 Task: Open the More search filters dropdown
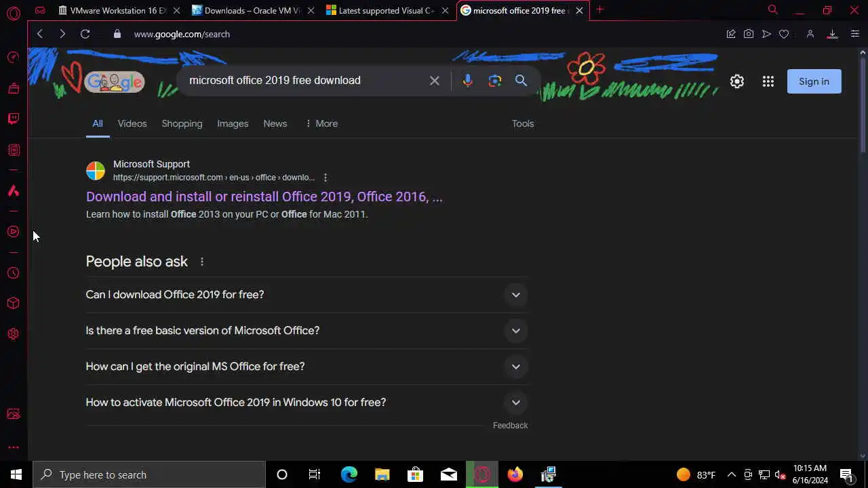tap(321, 123)
